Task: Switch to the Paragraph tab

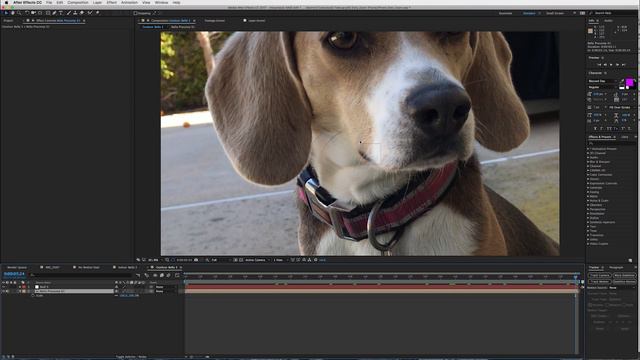Action: tap(616, 267)
